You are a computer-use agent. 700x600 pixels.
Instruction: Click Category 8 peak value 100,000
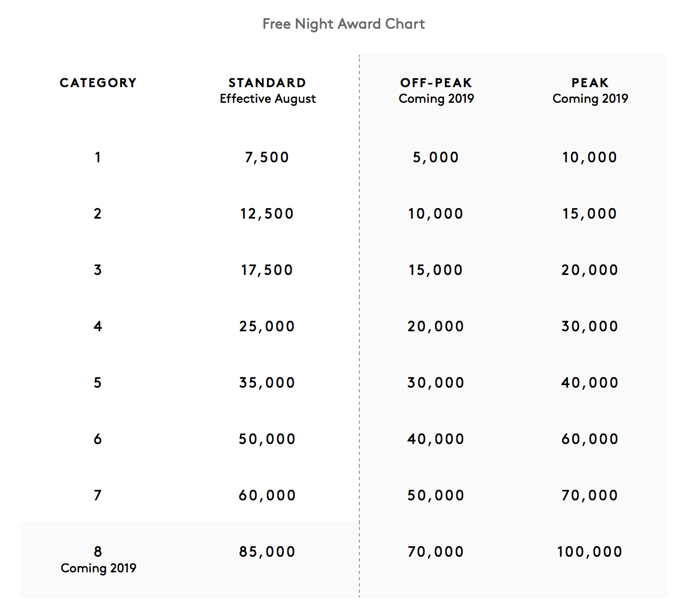coord(590,552)
